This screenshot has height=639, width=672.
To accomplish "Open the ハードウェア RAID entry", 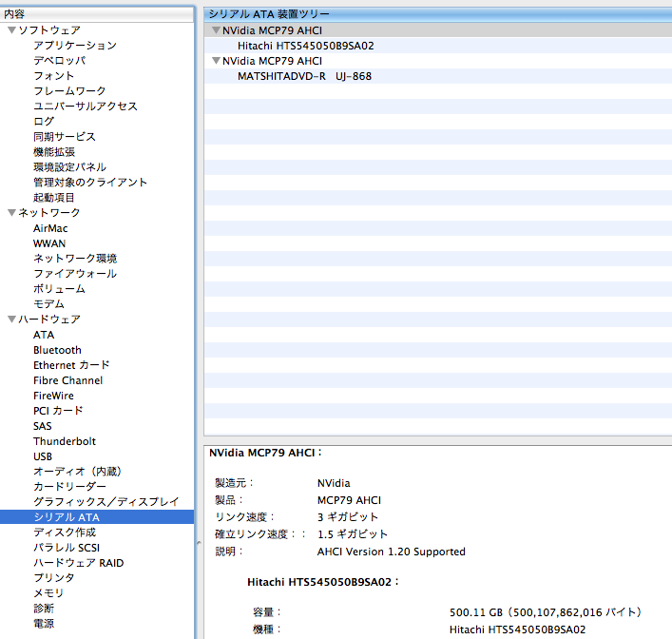I will pos(79,563).
